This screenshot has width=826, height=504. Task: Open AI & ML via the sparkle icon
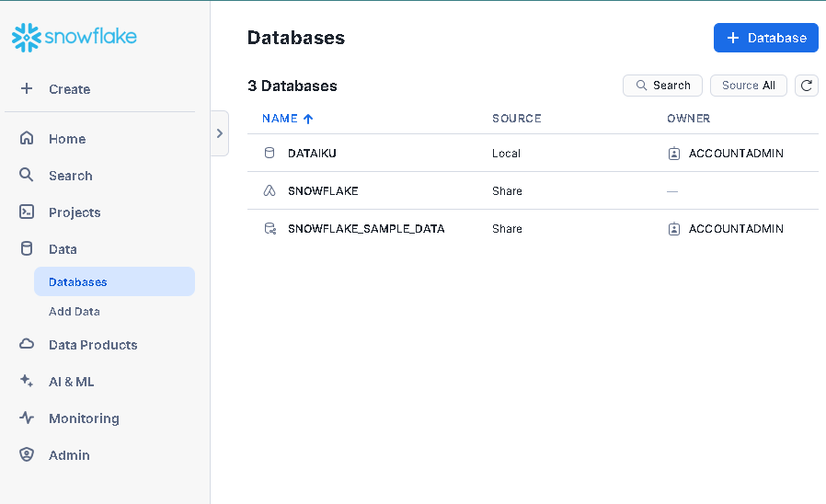coord(27,381)
